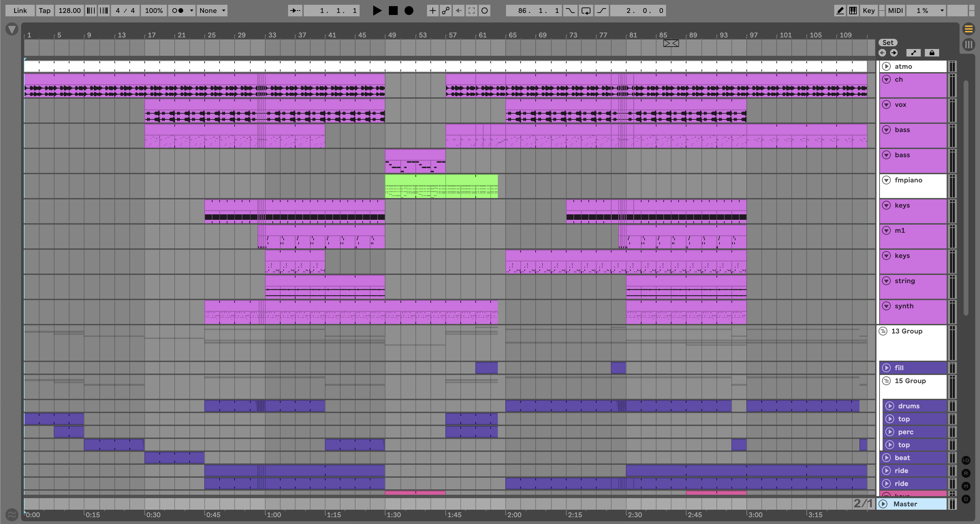The height and width of the screenshot is (524, 980).
Task: Enable the computer MIDI keyboard icon
Action: [853, 11]
